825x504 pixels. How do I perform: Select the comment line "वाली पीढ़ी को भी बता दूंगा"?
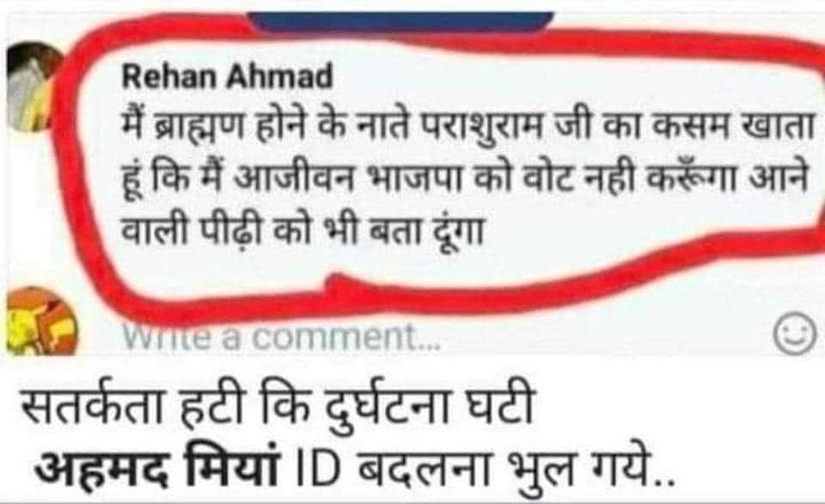point(302,231)
